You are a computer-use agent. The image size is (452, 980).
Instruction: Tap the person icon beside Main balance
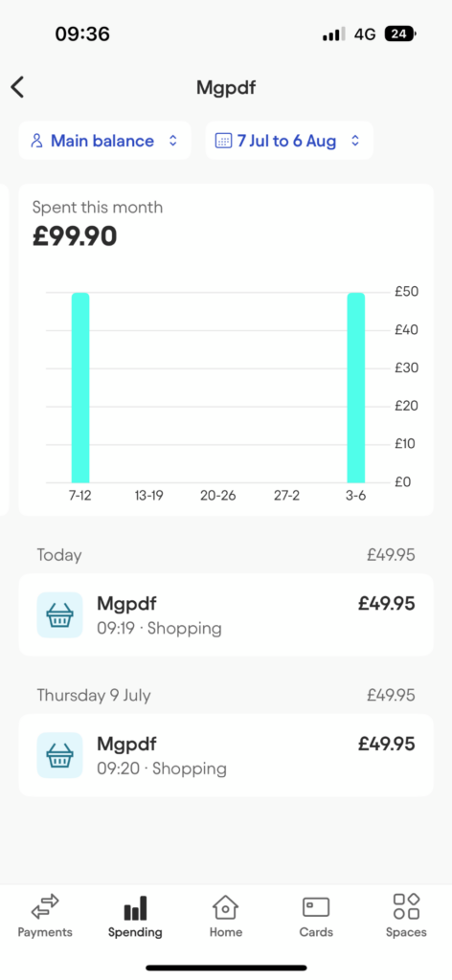point(37,141)
